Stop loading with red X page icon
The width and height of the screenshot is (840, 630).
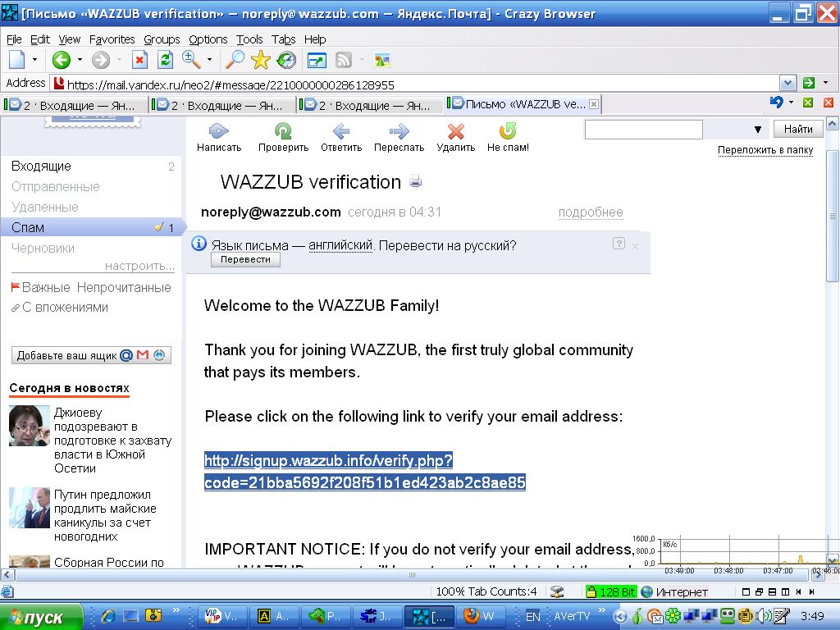(x=139, y=59)
